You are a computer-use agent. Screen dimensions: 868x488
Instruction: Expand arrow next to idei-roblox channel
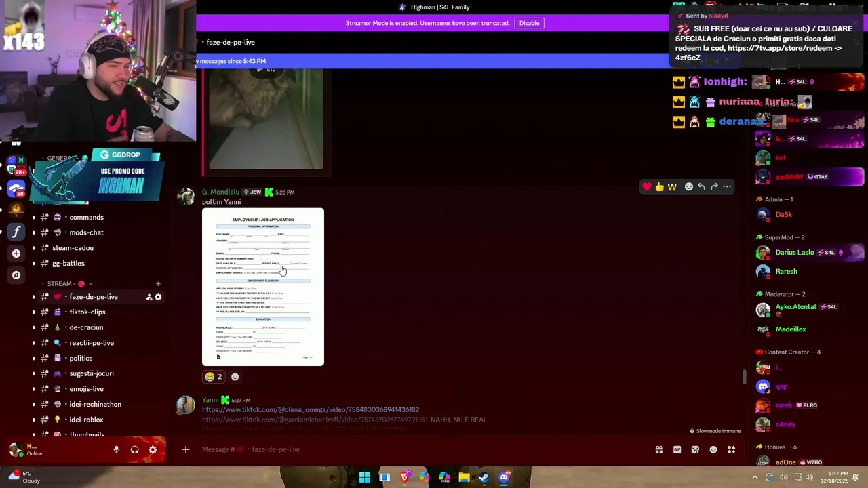coord(34,420)
